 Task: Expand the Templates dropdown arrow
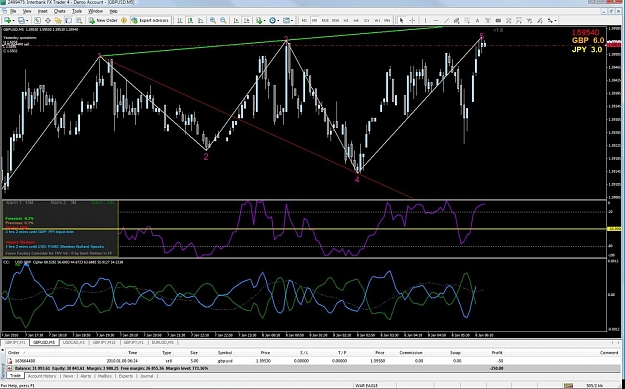coord(292,20)
